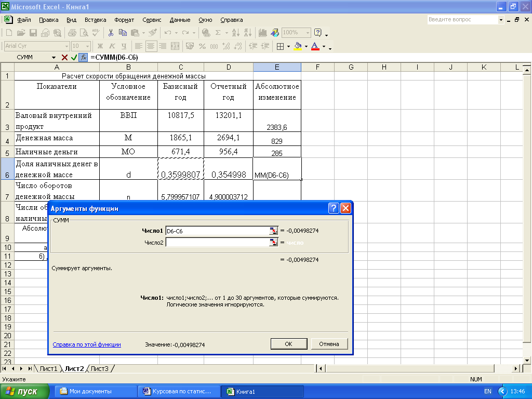Screen dimensions: 532x399
Task: Click into the Число2 argument field
Action: pos(217,242)
